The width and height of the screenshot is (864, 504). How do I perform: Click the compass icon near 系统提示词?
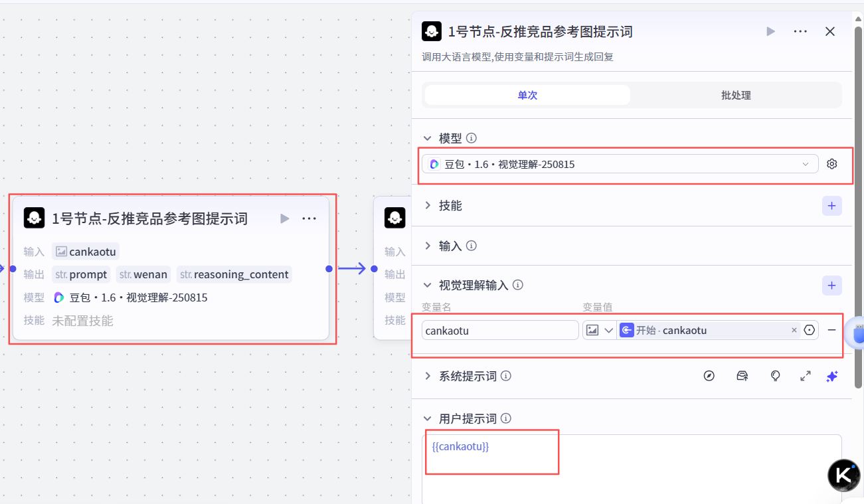(x=709, y=375)
